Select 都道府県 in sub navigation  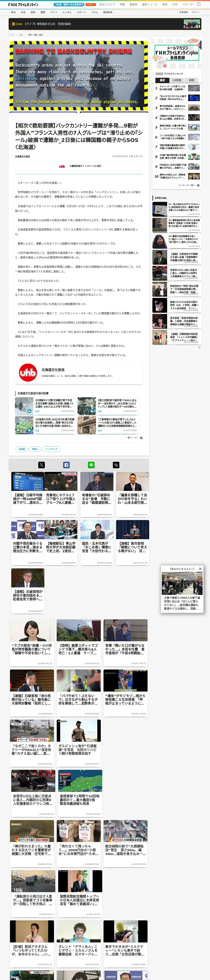coord(107,12)
